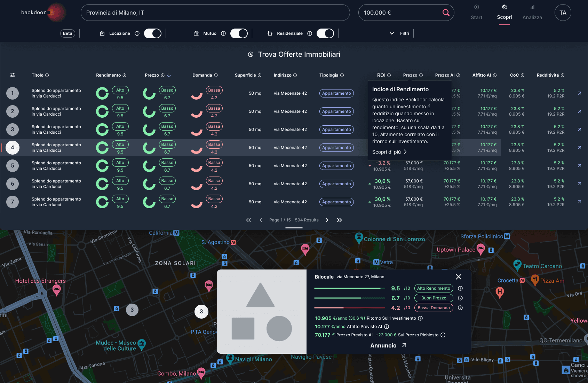
Task: Open the Analizza tab
Action: point(532,13)
